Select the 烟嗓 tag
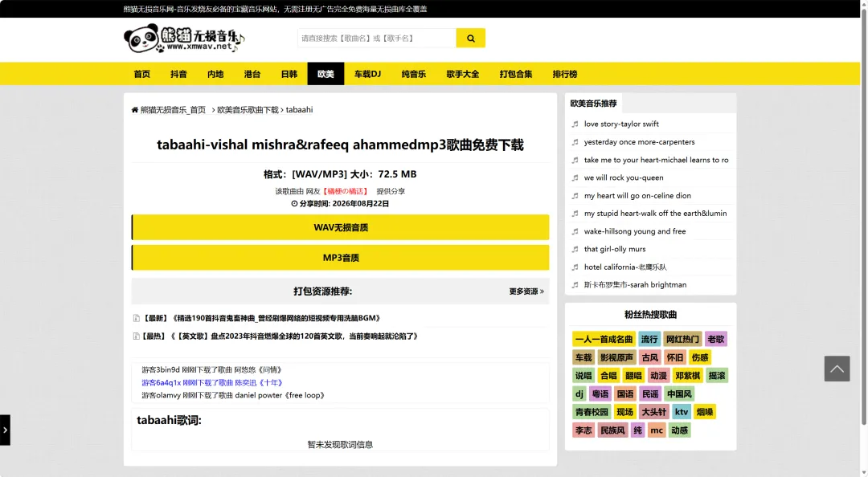 point(704,412)
